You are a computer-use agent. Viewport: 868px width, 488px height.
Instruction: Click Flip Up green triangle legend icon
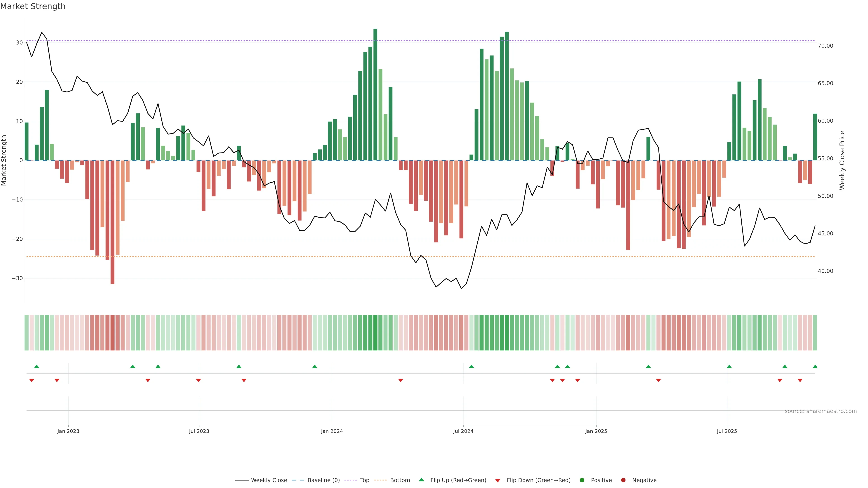[421, 480]
